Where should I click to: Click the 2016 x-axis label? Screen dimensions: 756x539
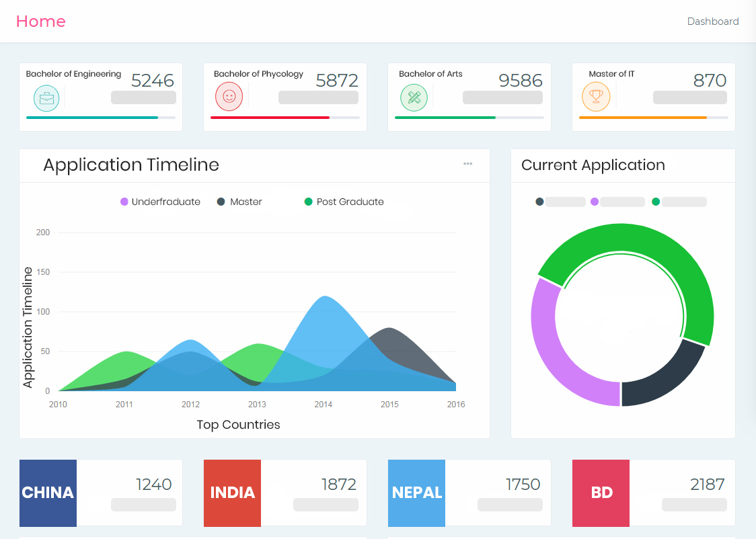tap(456, 405)
